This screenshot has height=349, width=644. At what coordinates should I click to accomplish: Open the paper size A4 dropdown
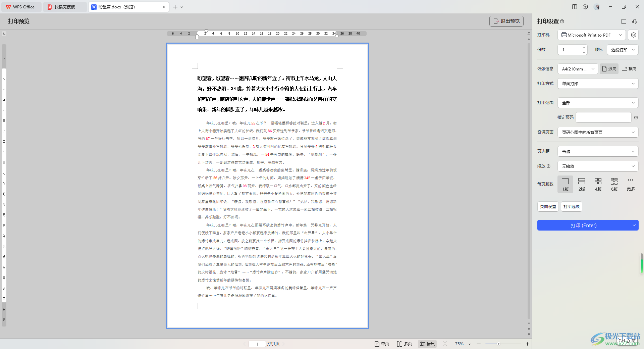578,69
